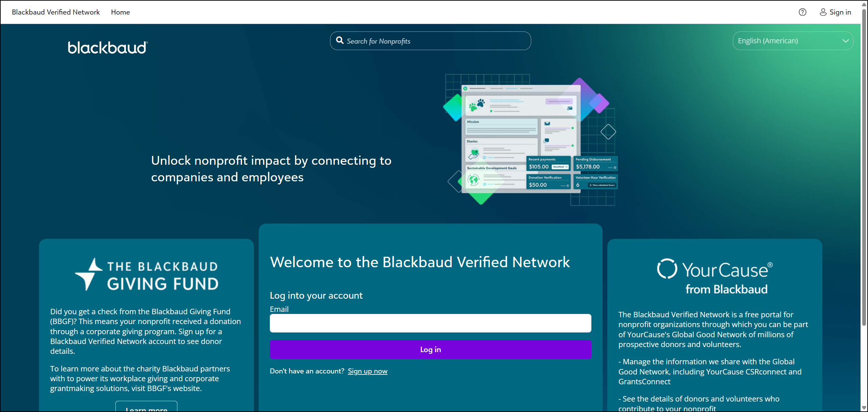The image size is (868, 412).
Task: Click the Don't have an account? text
Action: coord(307,371)
